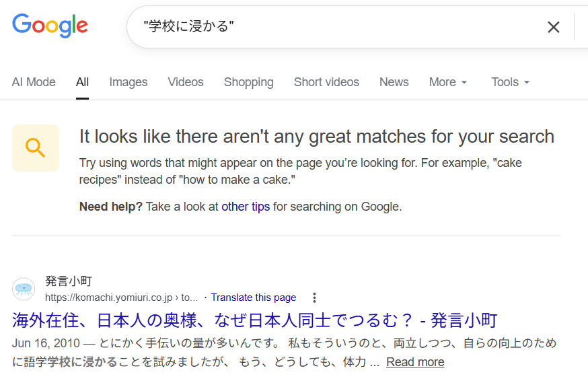Click the 発言小町 site favicon
This screenshot has height=387, width=588.
tap(24, 289)
